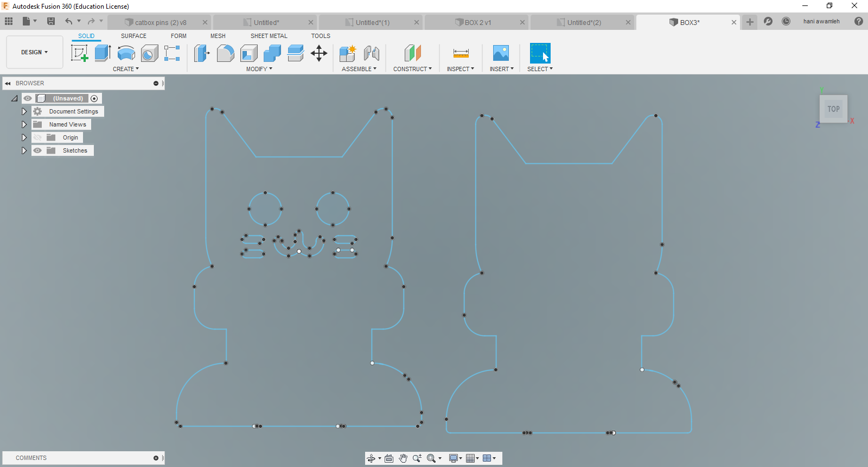Image resolution: width=868 pixels, height=467 pixels.
Task: Open the Grid and Snaps dropdown
Action: click(x=473, y=458)
